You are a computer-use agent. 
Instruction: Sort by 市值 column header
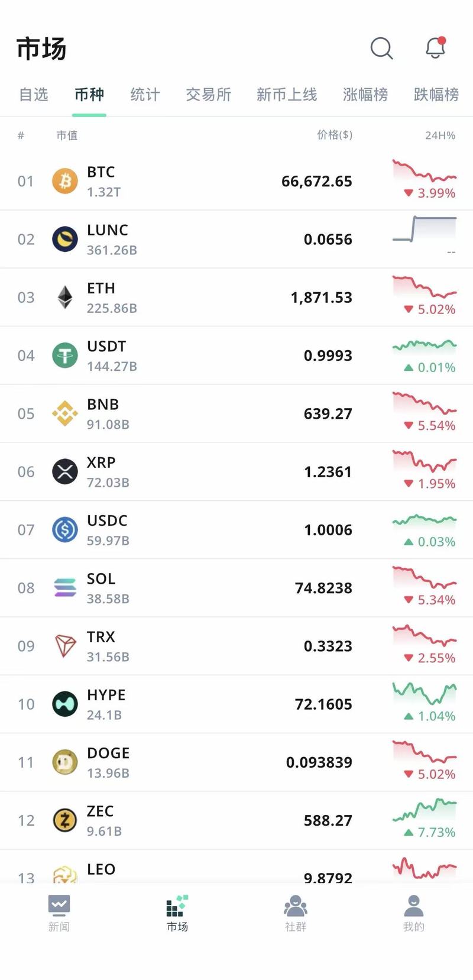tap(67, 135)
